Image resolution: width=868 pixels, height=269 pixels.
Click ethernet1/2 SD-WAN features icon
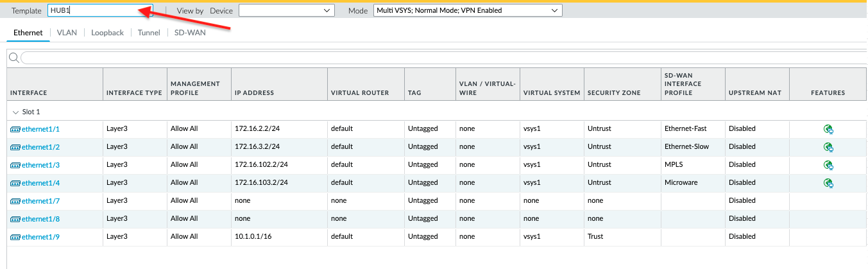pos(828,147)
